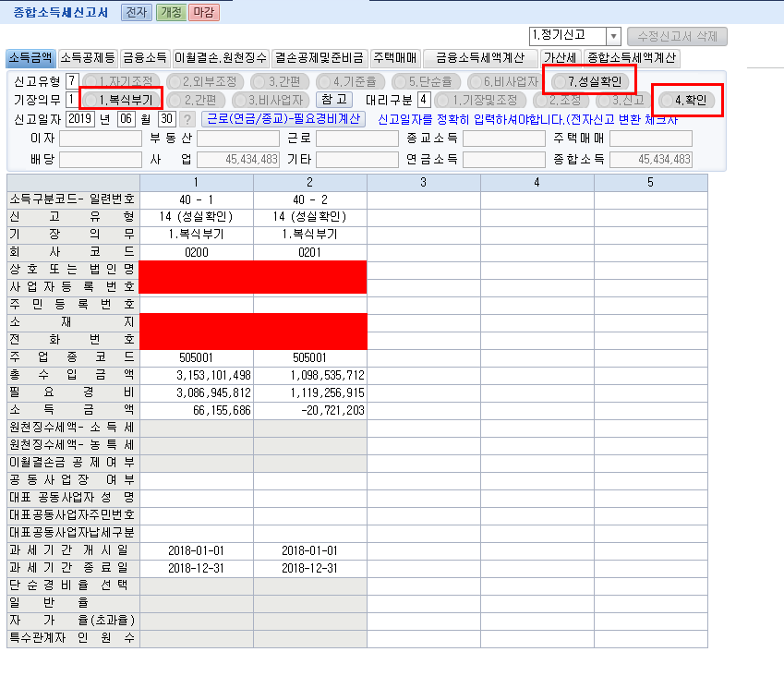Click the 근로 income field
This screenshot has height=676, width=784.
pos(357,139)
